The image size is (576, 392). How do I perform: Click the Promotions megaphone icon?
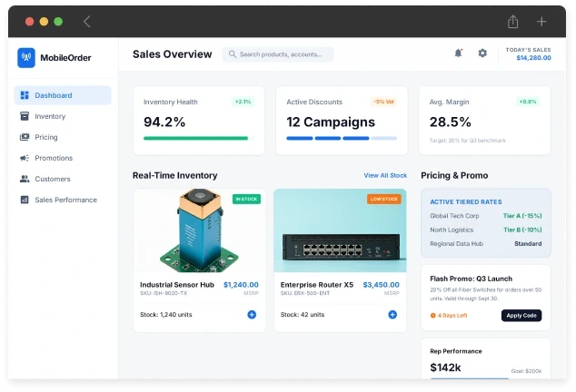(25, 158)
